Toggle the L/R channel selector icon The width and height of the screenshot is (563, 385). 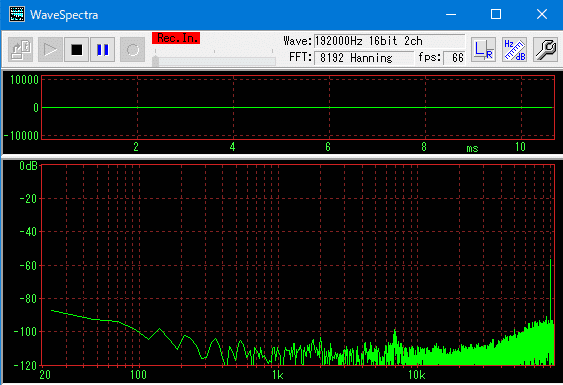(483, 50)
